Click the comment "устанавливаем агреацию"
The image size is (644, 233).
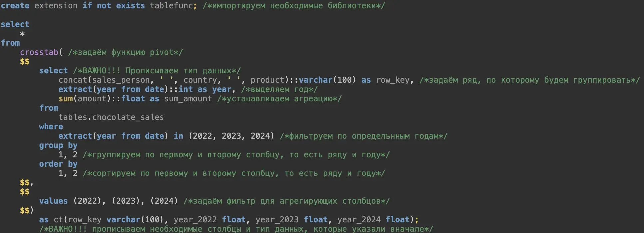click(279, 99)
